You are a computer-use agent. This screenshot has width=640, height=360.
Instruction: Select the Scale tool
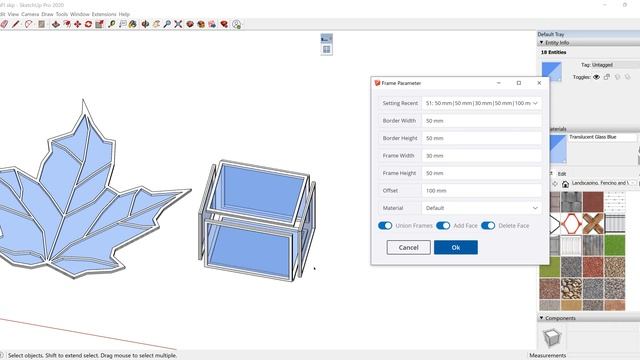point(99,24)
